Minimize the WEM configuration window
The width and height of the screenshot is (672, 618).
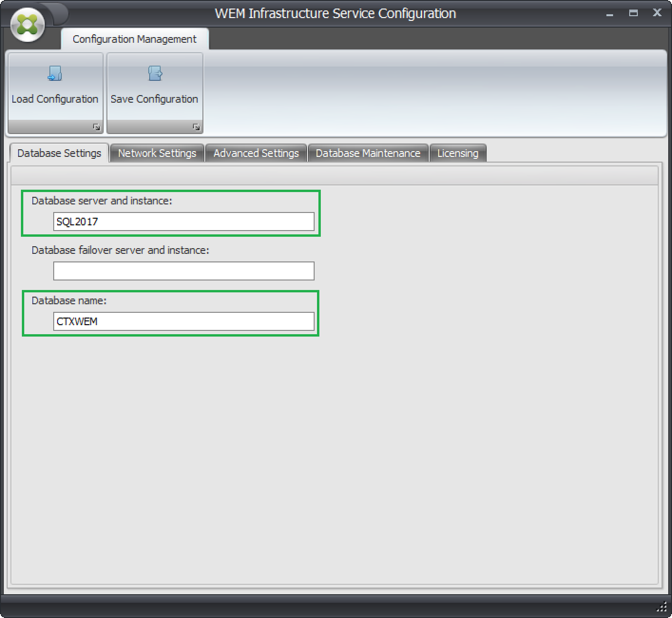[610, 14]
